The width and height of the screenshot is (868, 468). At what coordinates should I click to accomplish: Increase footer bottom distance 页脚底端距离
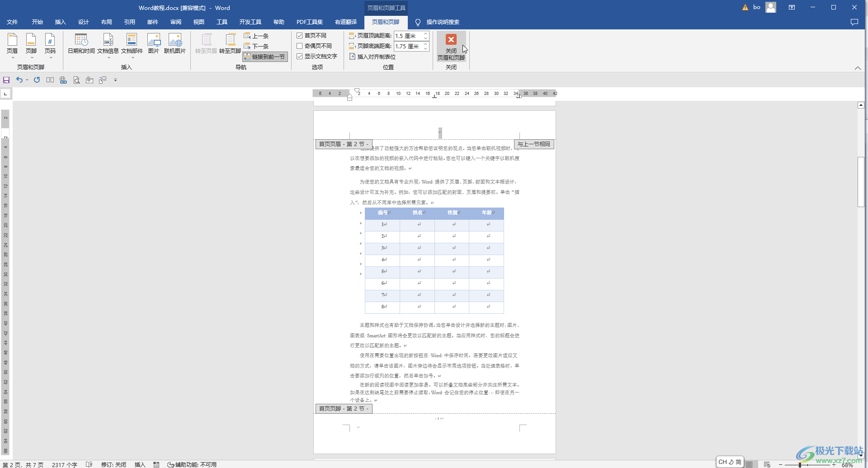(425, 44)
